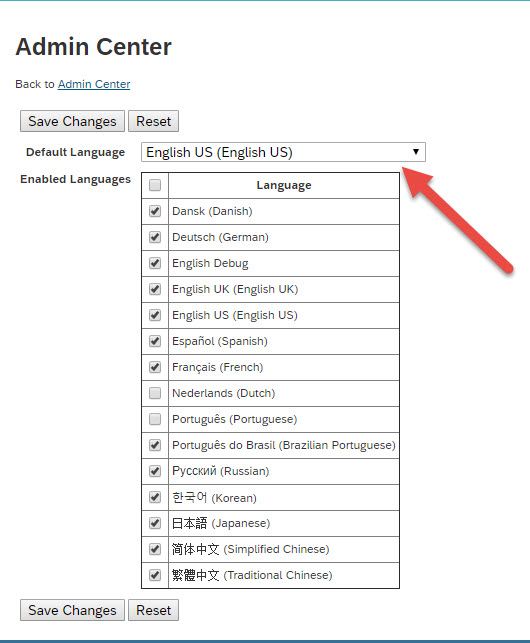
Task: Uncheck the Japanese language checkbox
Action: tap(155, 523)
